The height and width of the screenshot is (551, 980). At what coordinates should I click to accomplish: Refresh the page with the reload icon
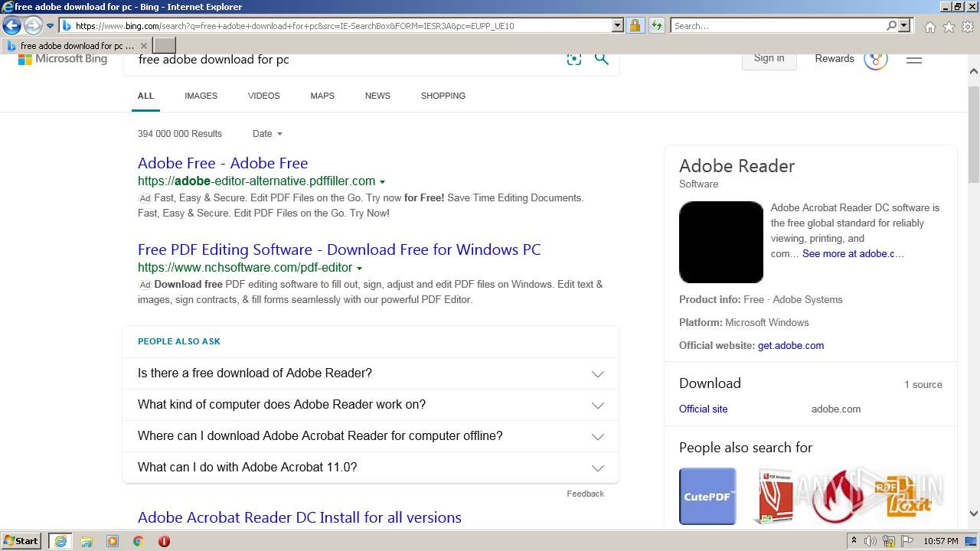click(656, 25)
